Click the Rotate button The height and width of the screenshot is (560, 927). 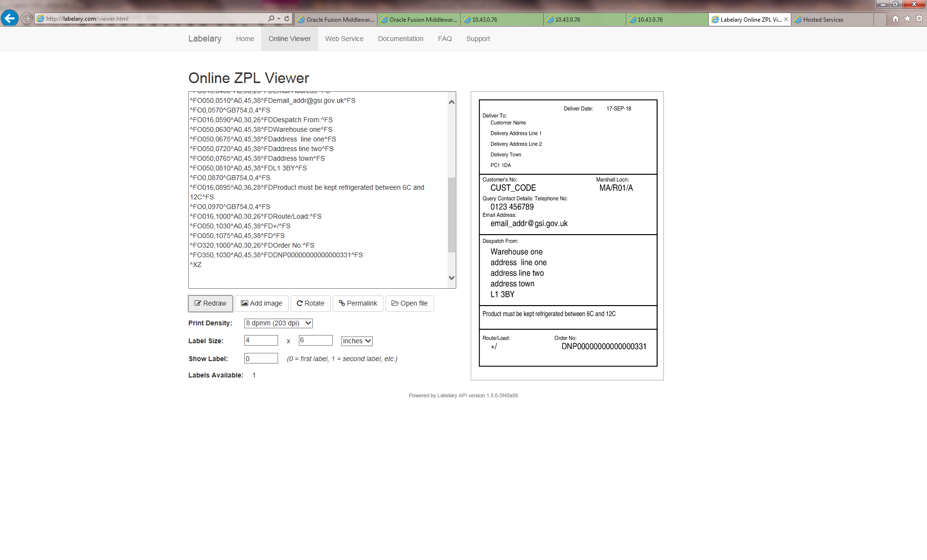click(310, 303)
